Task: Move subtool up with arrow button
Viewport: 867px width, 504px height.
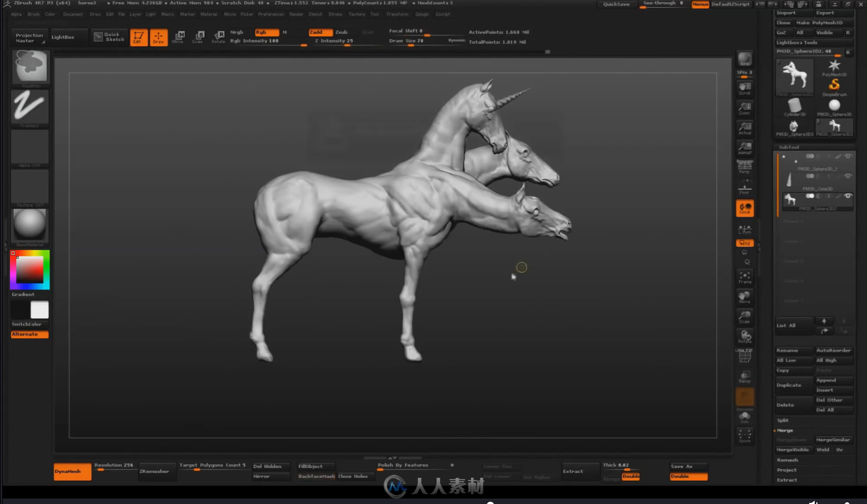Action: [x=824, y=321]
